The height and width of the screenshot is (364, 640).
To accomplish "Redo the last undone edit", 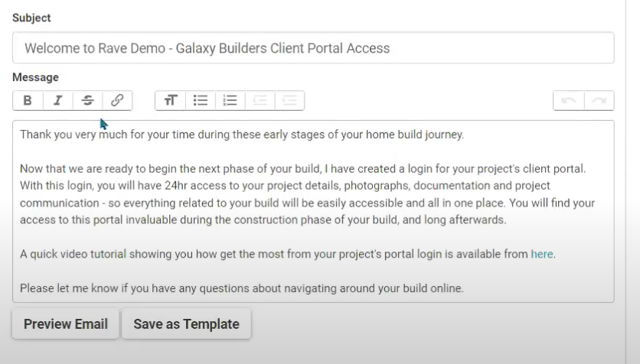I will tap(599, 100).
